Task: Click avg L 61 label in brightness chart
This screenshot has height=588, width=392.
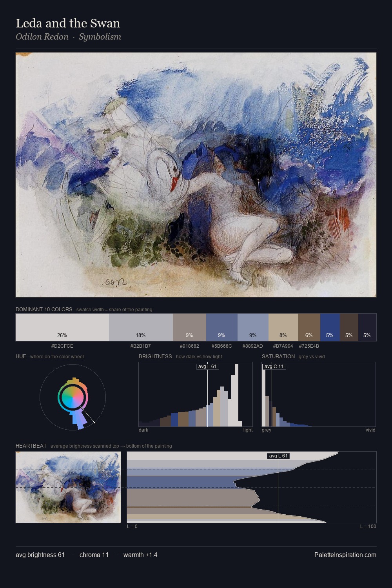Action: 207,367
